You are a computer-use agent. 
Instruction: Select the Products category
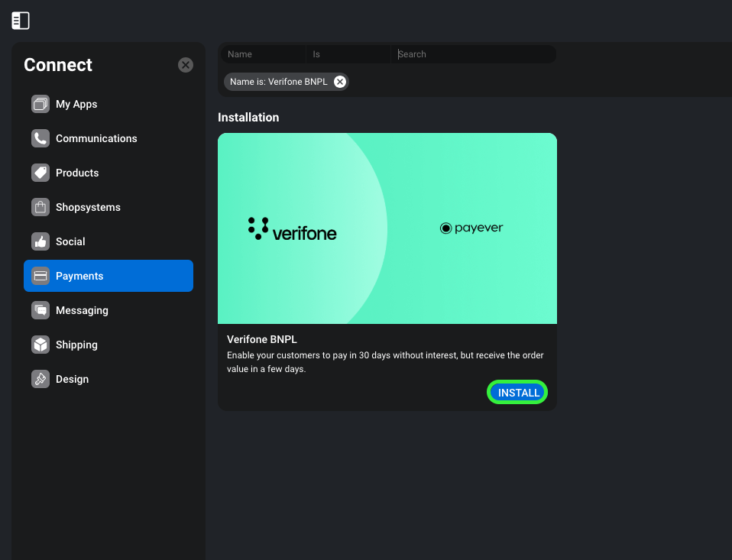109,173
